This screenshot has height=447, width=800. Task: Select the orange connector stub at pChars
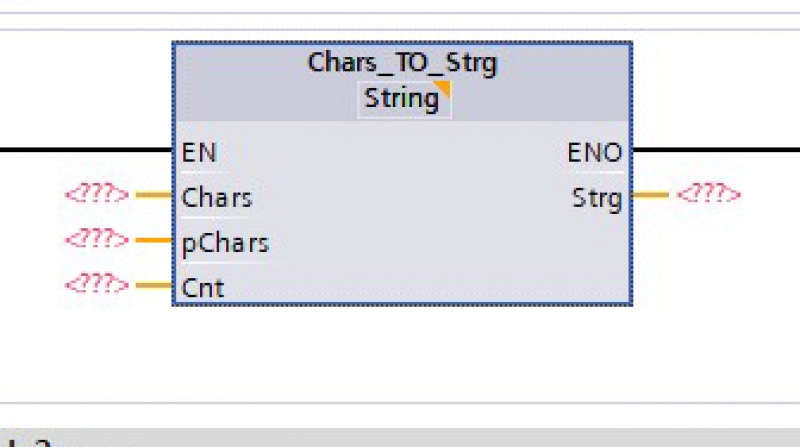coord(154,239)
